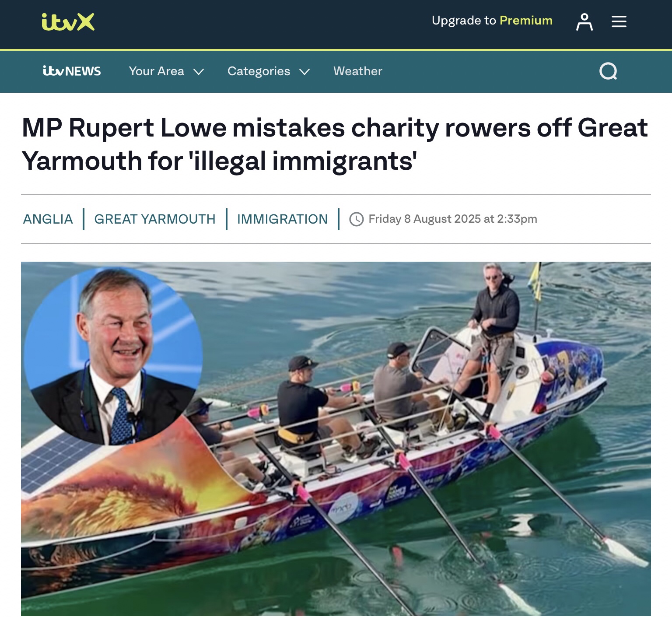Viewport: 672px width, 617px height.
Task: Expand the Categories chevron
Action: (304, 72)
